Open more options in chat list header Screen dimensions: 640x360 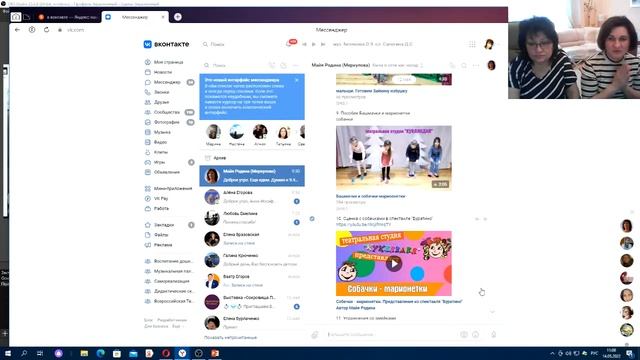point(296,65)
